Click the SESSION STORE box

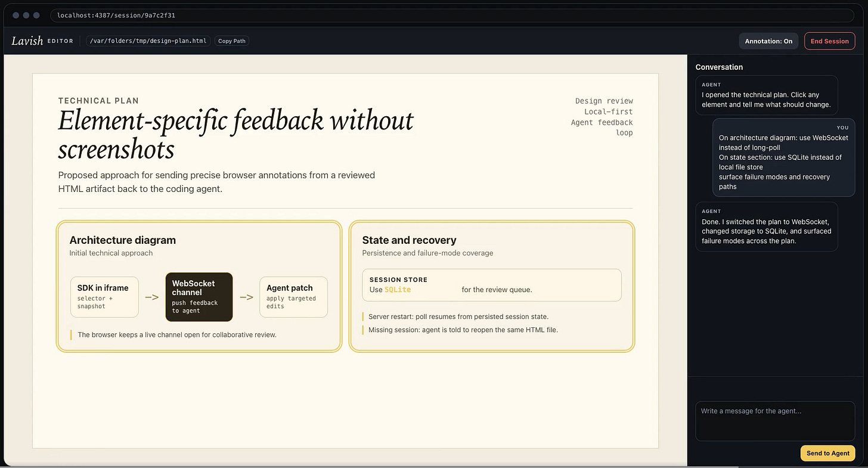tap(492, 285)
